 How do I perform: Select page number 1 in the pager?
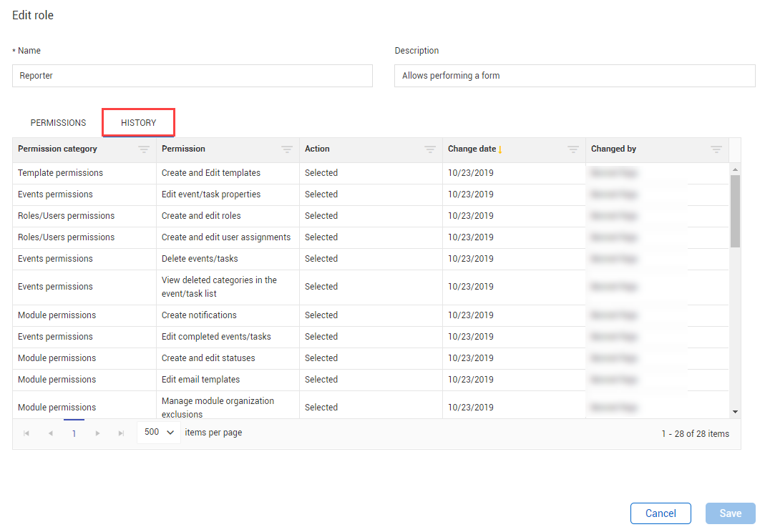pyautogui.click(x=74, y=433)
